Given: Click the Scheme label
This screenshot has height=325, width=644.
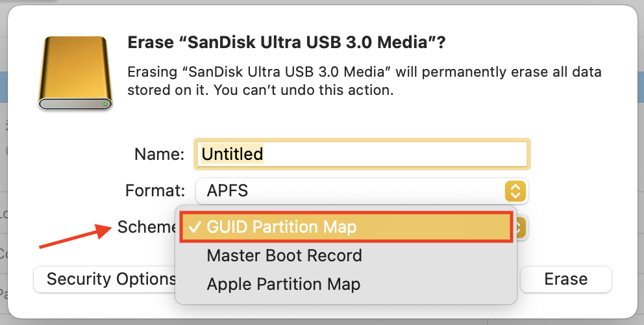Looking at the screenshot, I should (x=147, y=227).
